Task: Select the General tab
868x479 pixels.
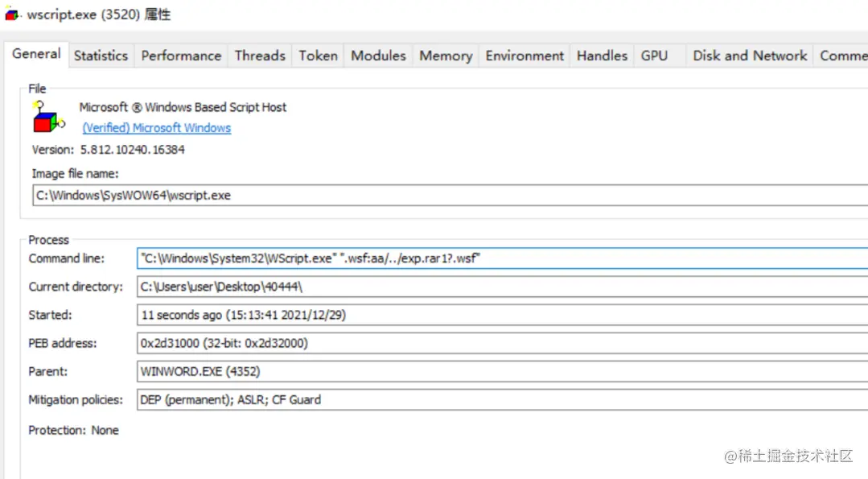Action: coord(36,54)
